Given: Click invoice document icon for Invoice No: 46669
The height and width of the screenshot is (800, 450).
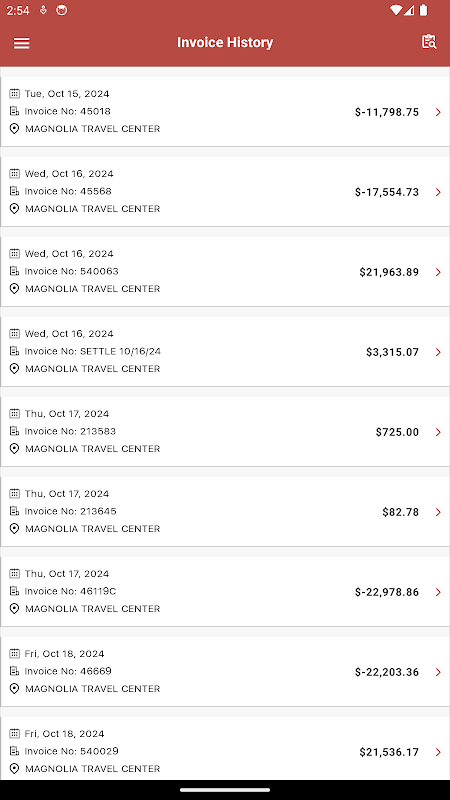Looking at the screenshot, I should point(15,671).
